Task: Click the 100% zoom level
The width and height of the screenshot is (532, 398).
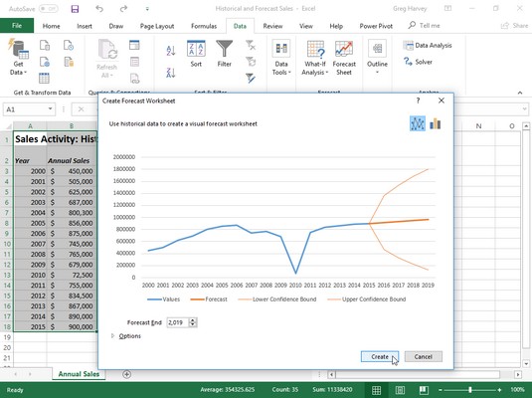Action: point(517,390)
